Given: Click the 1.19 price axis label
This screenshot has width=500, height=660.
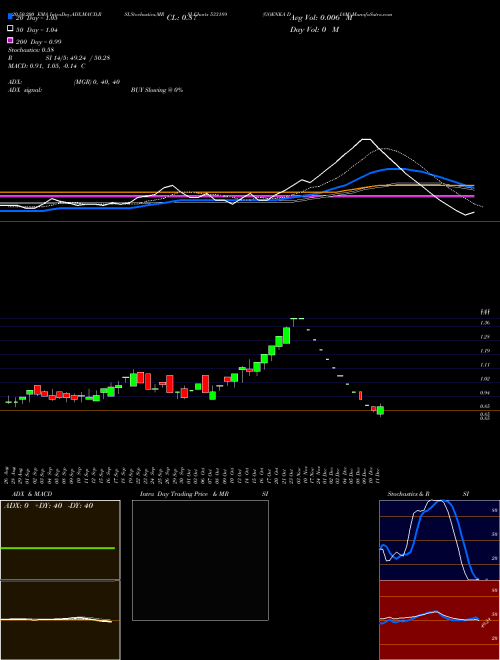Looking at the screenshot, I should [x=485, y=351].
